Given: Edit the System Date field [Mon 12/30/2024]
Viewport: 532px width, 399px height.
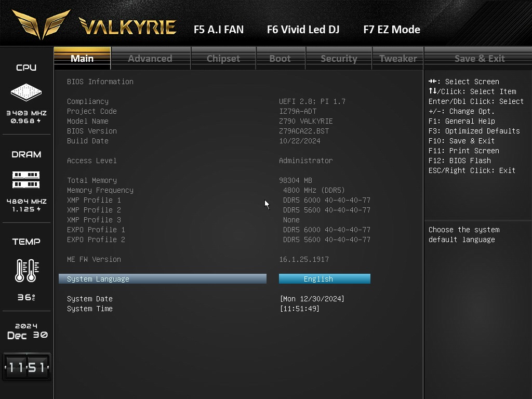Looking at the screenshot, I should pos(312,299).
